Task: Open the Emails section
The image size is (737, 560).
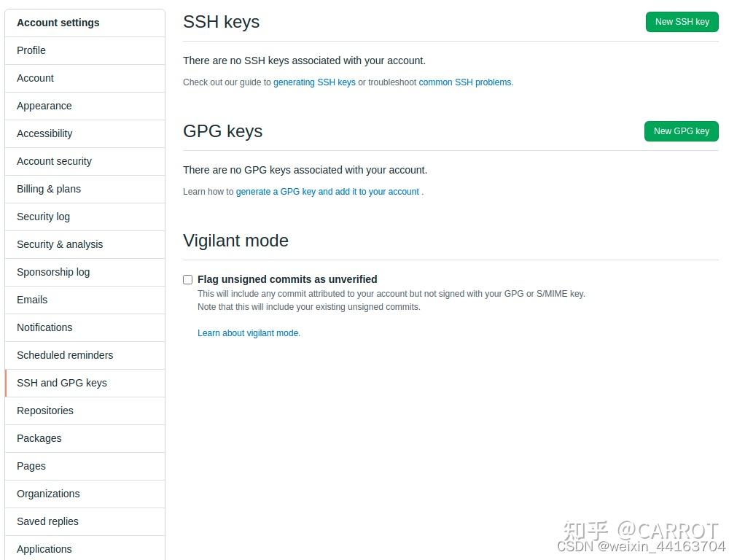Action: coord(32,300)
